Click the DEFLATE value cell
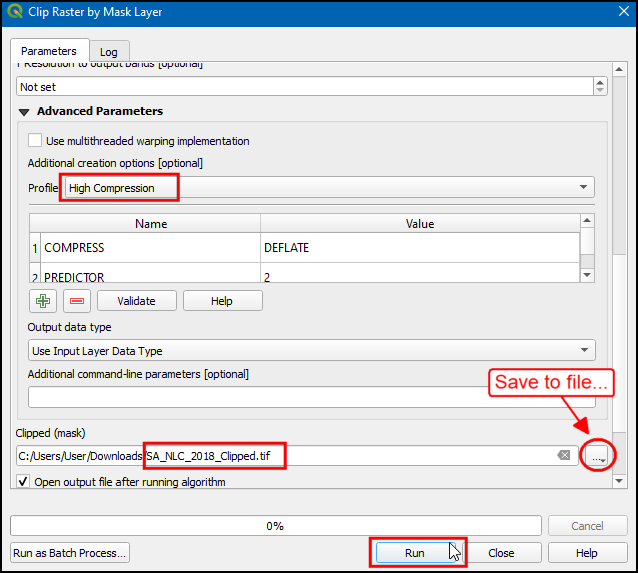The image size is (638, 573). point(418,247)
